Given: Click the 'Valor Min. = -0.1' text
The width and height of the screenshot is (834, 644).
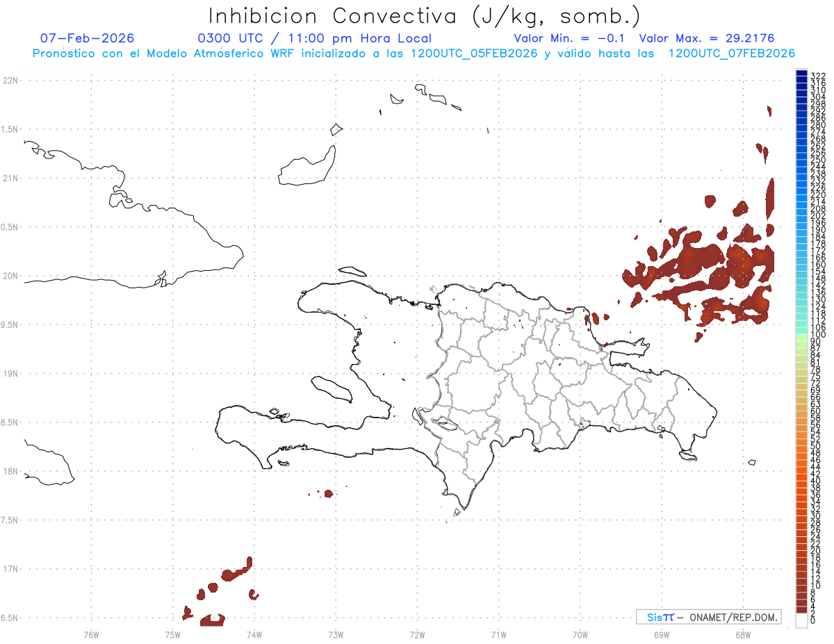Looking at the screenshot, I should click(x=571, y=38).
